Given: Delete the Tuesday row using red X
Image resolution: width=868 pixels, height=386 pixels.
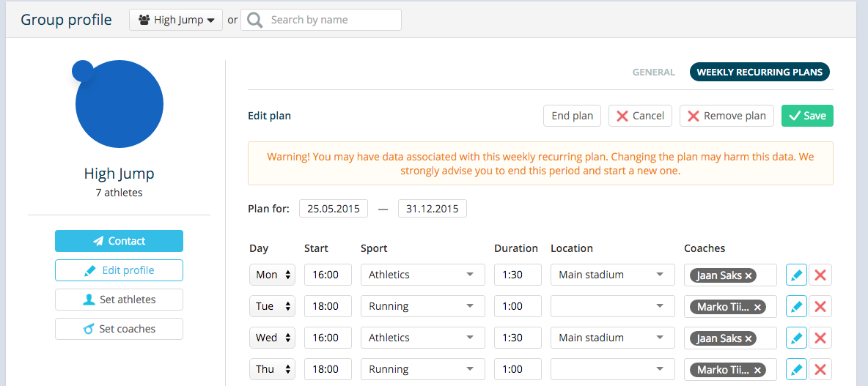Looking at the screenshot, I should coord(820,306).
